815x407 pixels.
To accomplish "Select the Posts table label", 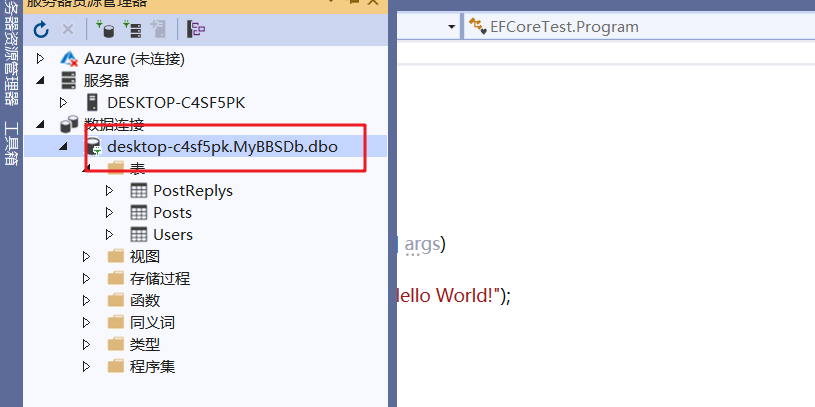I will point(173,213).
